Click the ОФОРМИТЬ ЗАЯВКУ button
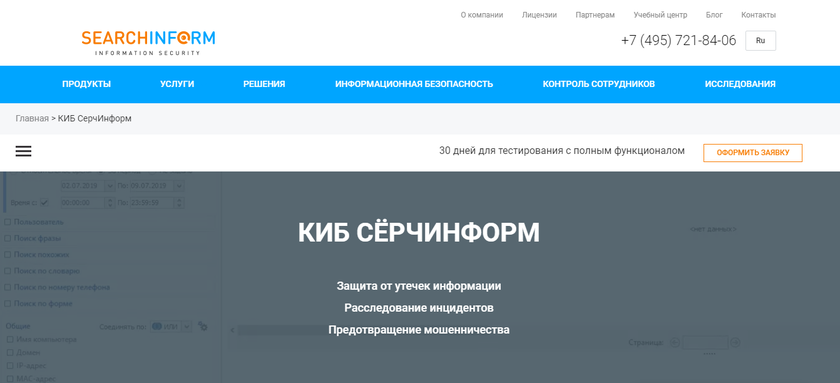 pyautogui.click(x=753, y=153)
